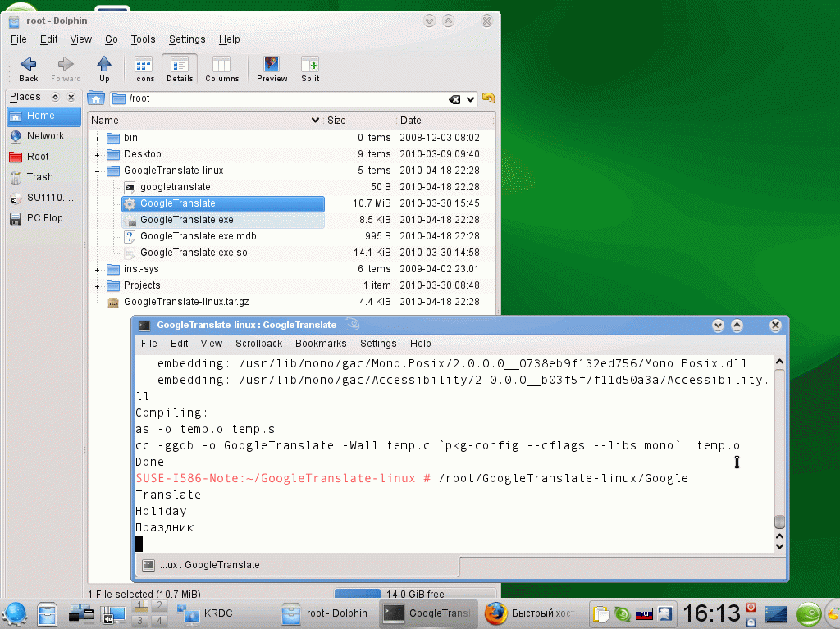Click the 16:13 panel clock
The image size is (840, 629).
711,614
